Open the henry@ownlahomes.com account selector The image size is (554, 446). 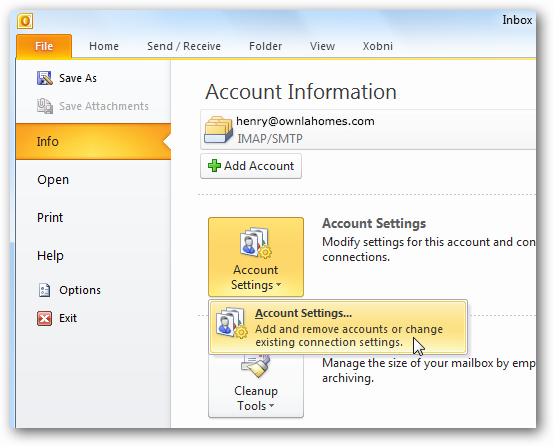(368, 130)
